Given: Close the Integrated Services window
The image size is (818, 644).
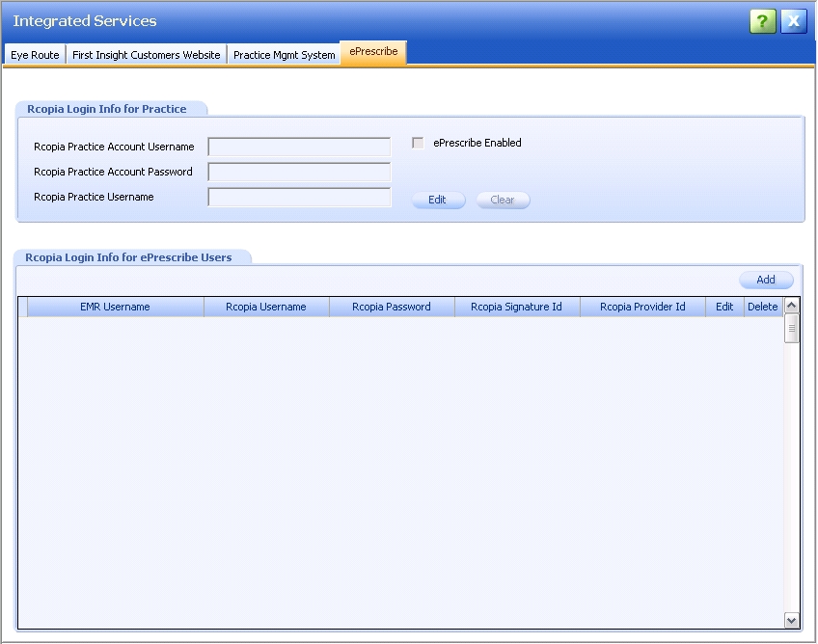Looking at the screenshot, I should pyautogui.click(x=794, y=21).
